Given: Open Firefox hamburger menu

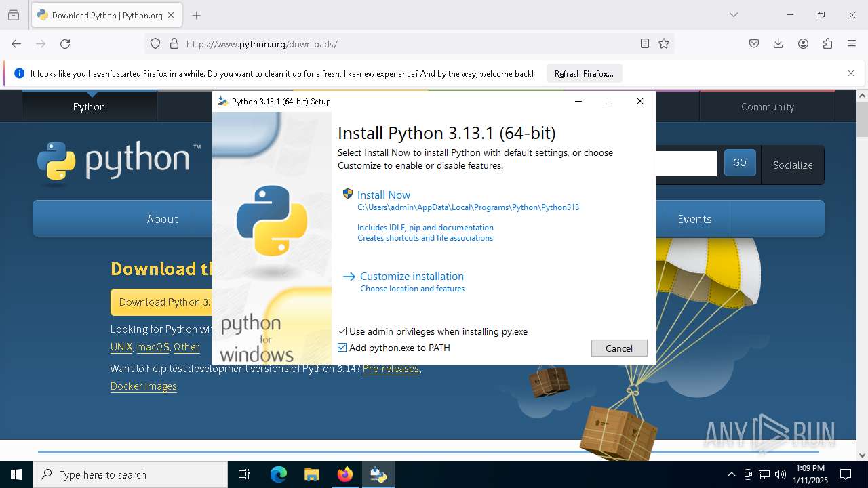Looking at the screenshot, I should [852, 43].
